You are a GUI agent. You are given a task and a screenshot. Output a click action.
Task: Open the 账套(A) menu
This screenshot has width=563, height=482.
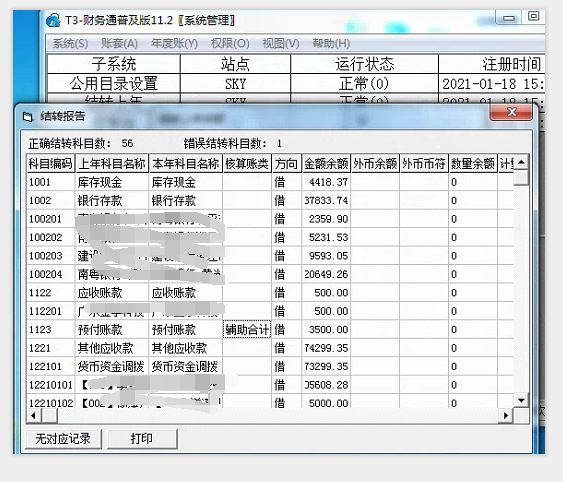click(119, 44)
